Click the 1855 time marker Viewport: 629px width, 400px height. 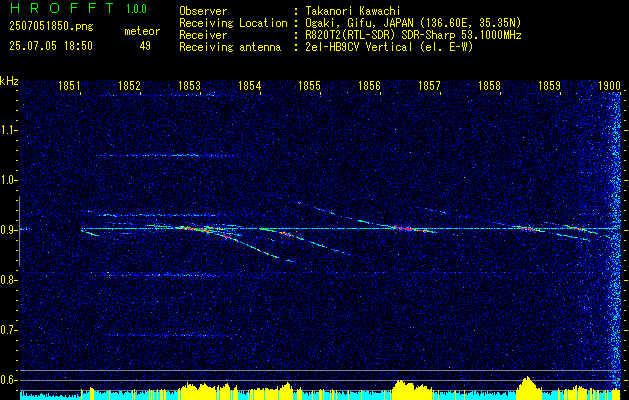click(310, 86)
